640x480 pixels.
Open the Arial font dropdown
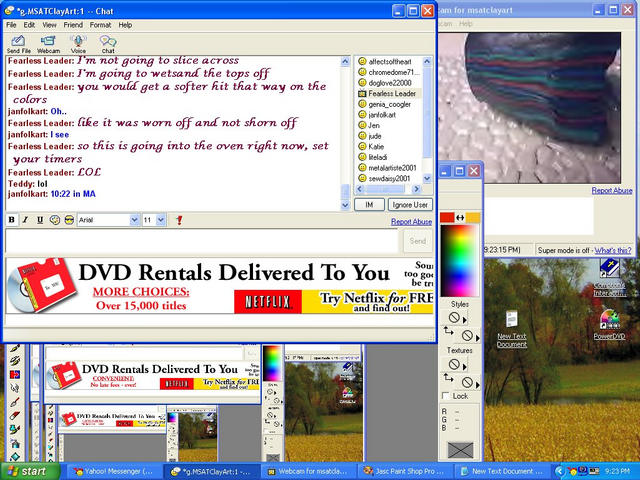tap(135, 220)
